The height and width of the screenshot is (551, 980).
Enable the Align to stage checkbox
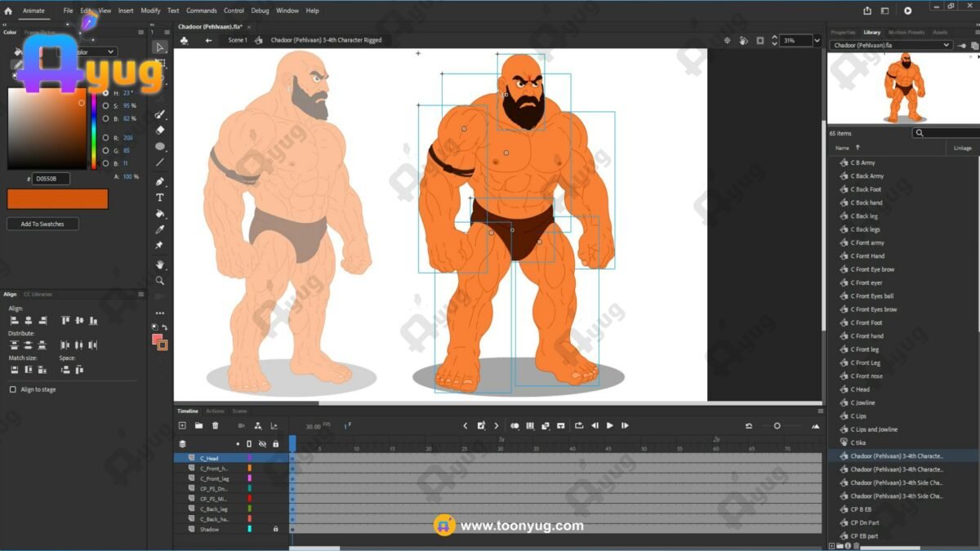tap(12, 390)
